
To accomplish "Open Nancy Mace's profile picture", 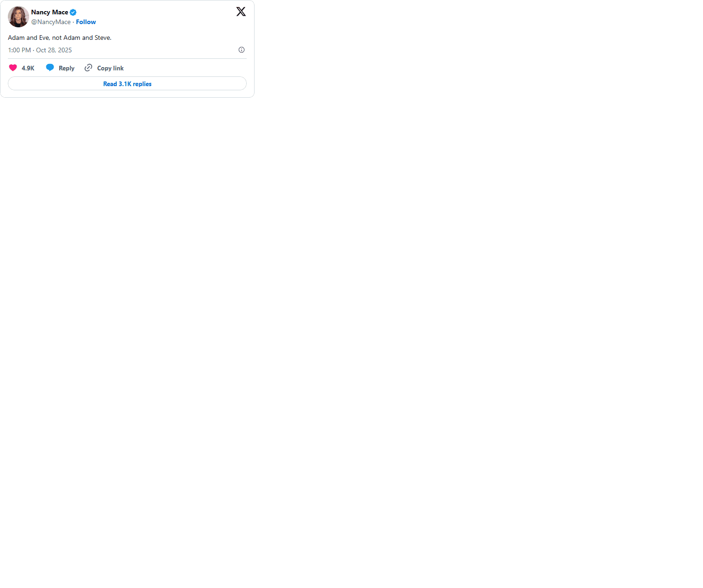I will pos(19,17).
